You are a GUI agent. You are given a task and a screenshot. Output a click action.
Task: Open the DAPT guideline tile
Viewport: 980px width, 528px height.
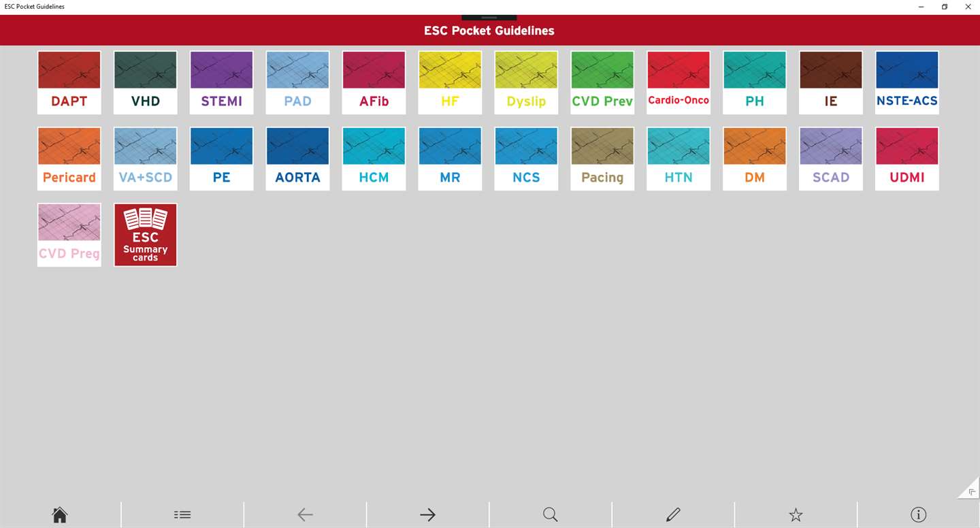(x=69, y=83)
